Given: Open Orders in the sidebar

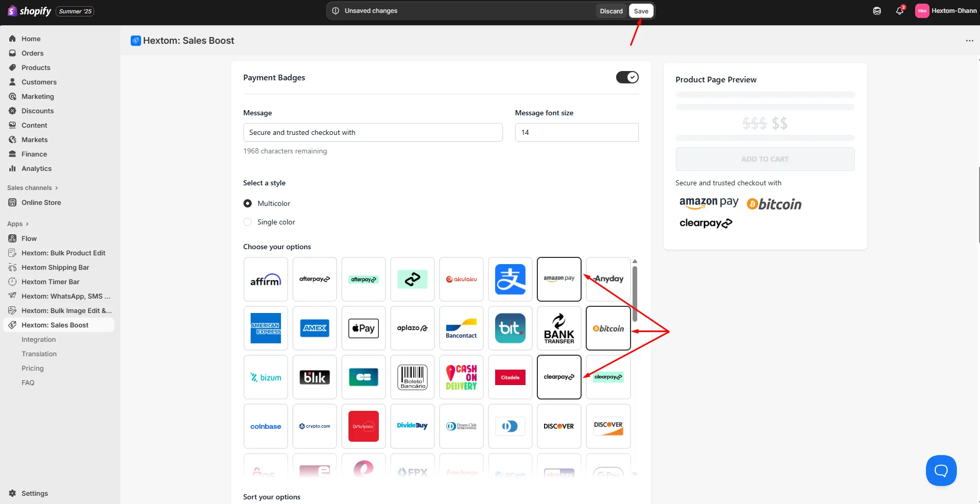Looking at the screenshot, I should 32,53.
